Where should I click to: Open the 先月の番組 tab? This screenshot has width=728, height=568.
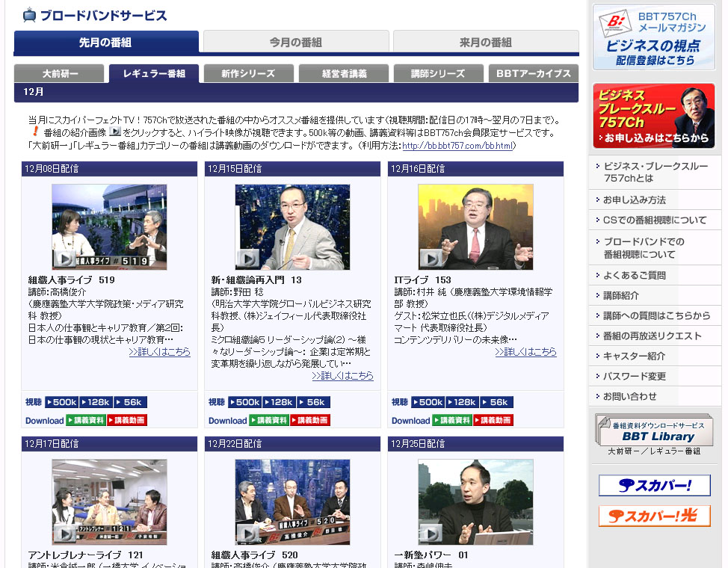106,43
